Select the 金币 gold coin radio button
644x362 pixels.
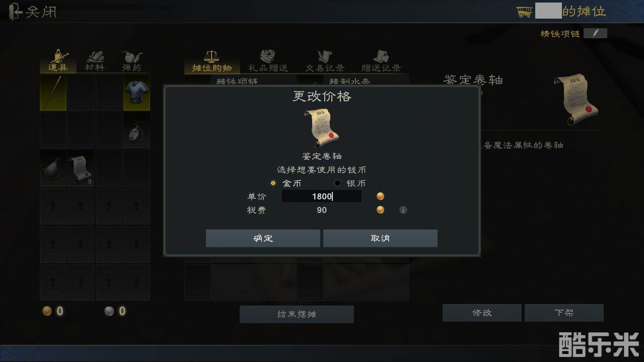click(x=273, y=183)
